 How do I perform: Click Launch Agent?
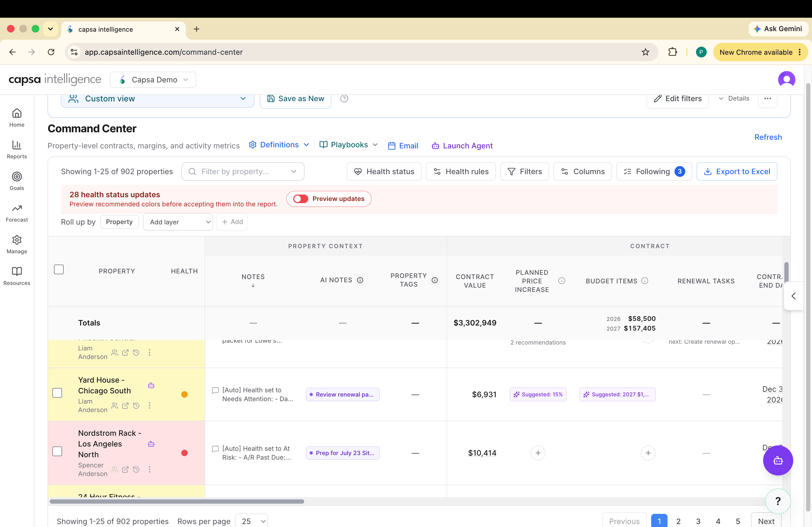click(462, 145)
